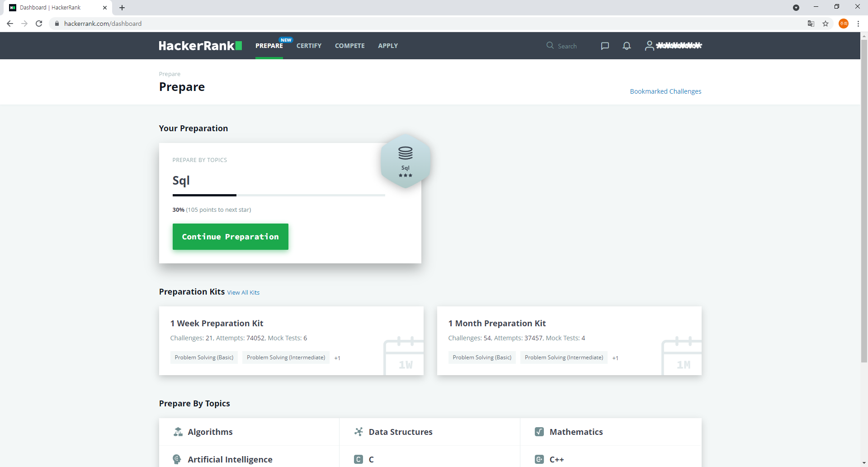The width and height of the screenshot is (868, 467).
Task: Click the Chrome profile avatar
Action: (x=844, y=24)
